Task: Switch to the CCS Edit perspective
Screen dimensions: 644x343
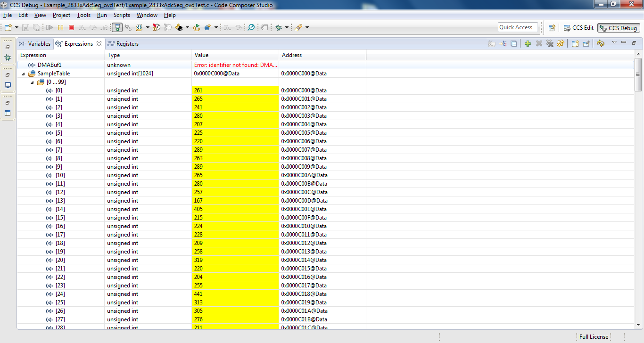Action: 578,28
